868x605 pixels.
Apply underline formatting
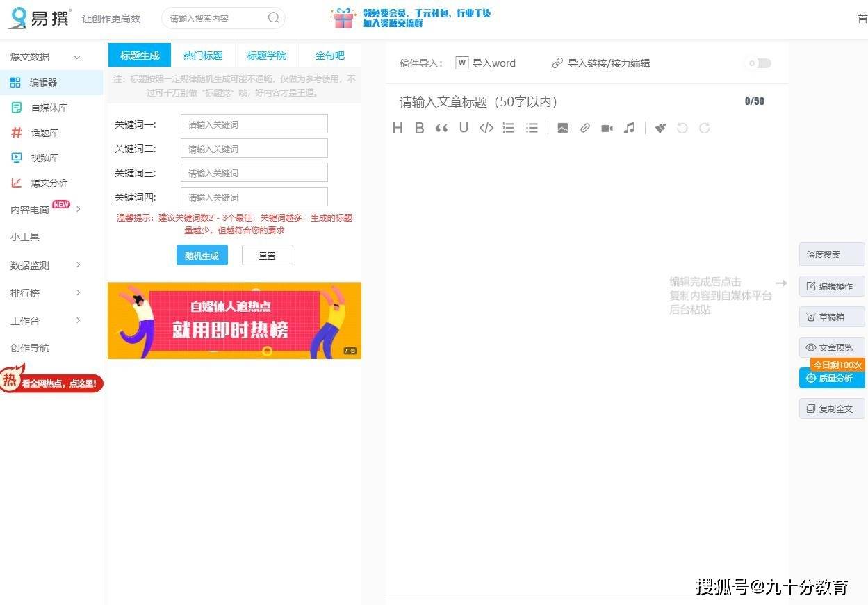point(464,128)
